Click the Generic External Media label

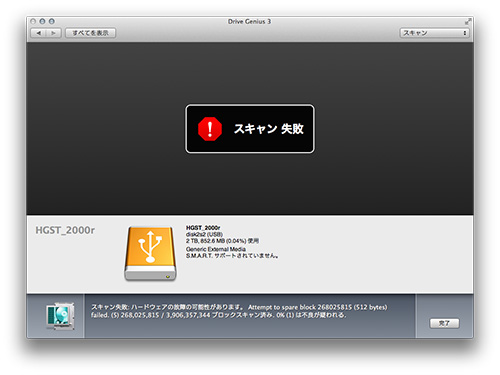point(216,249)
